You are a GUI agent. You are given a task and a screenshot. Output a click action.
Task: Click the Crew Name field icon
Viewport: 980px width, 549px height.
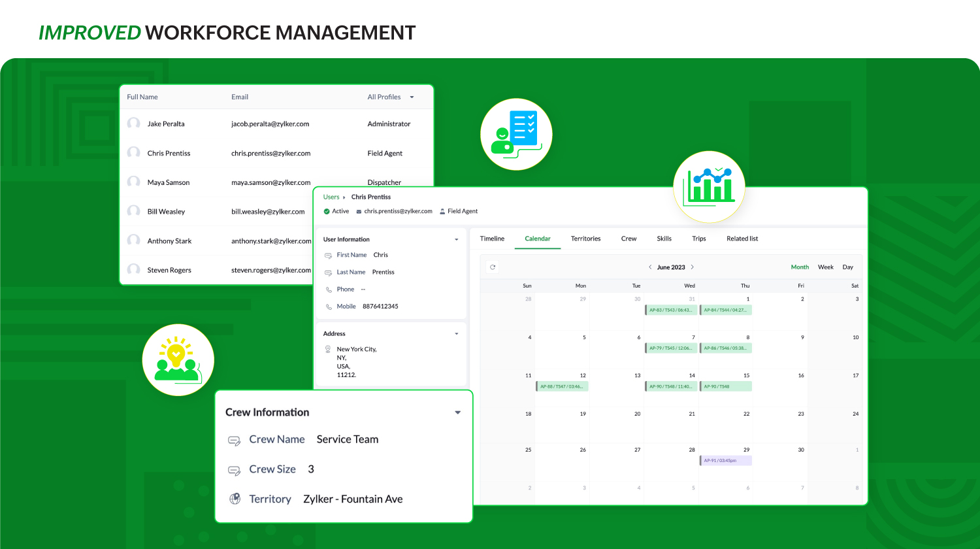(235, 441)
